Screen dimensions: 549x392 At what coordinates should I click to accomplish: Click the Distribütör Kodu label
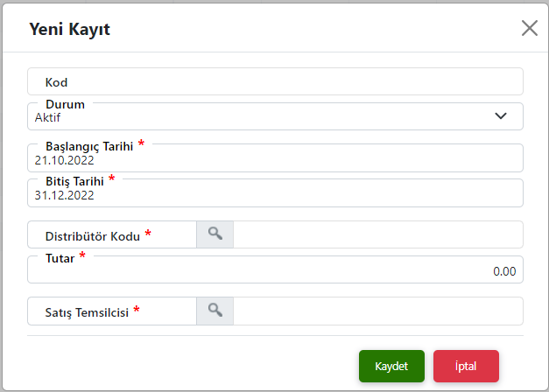coord(93,236)
